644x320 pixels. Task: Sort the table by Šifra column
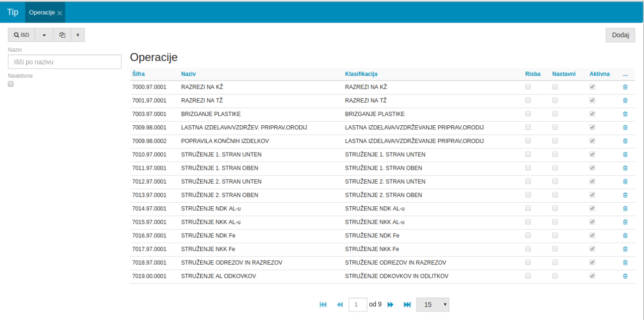(x=138, y=74)
